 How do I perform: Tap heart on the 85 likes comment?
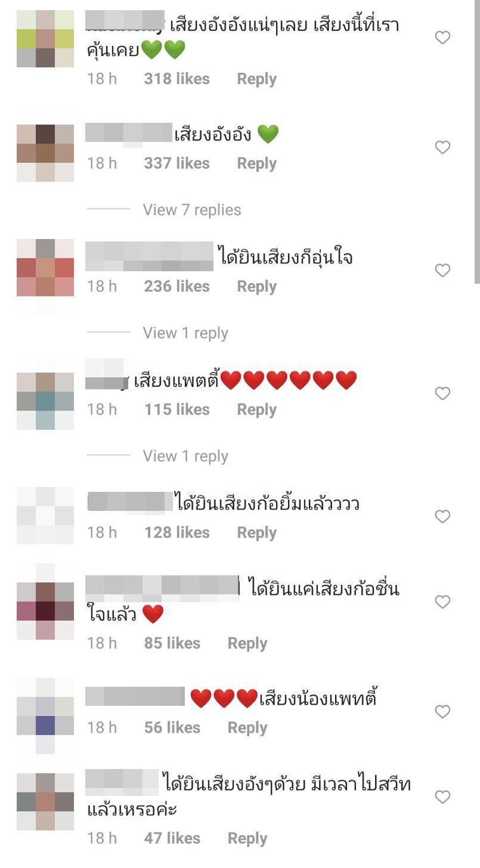(x=442, y=602)
